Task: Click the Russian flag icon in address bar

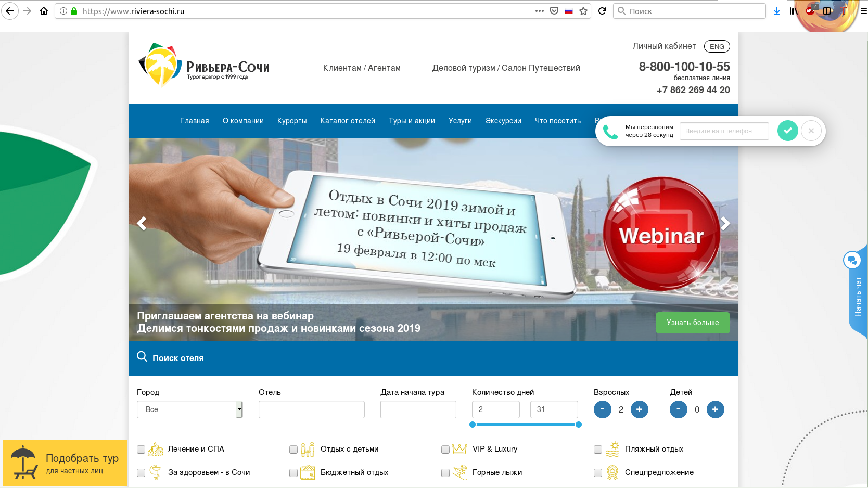Action: coord(569,11)
